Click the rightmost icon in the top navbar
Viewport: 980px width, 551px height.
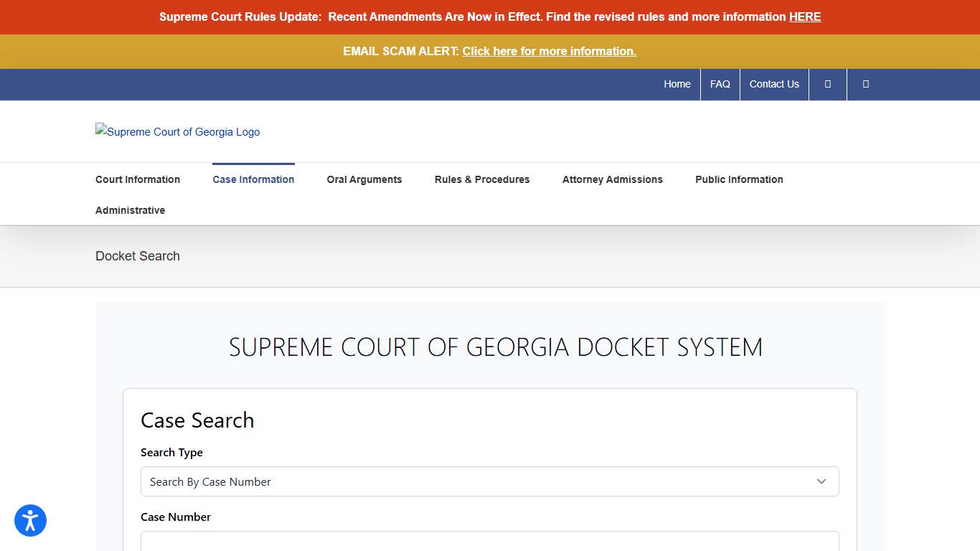coord(865,84)
